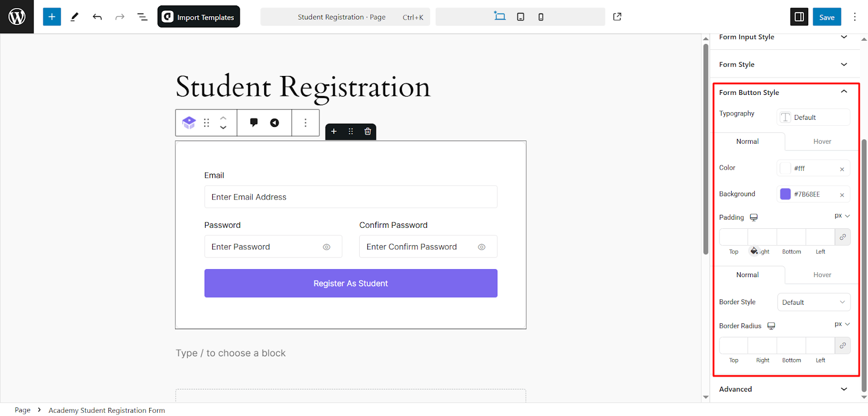Expand the Form Style section
The image size is (868, 416).
784,65
